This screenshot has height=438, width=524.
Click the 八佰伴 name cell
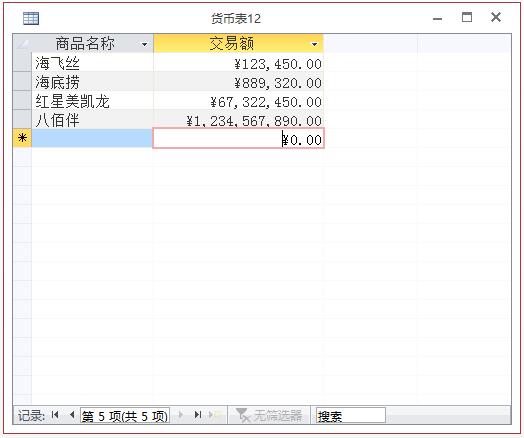pos(93,119)
